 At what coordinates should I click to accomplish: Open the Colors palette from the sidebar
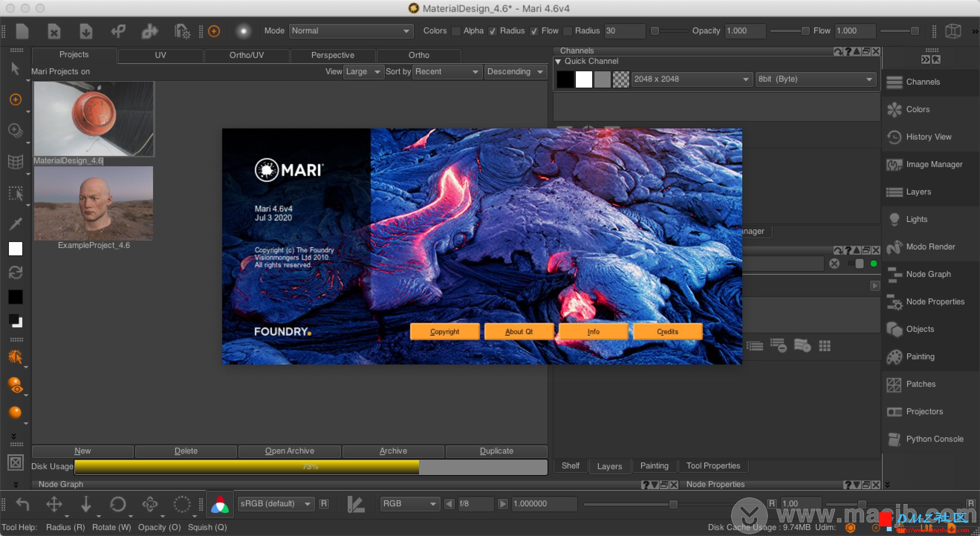917,109
